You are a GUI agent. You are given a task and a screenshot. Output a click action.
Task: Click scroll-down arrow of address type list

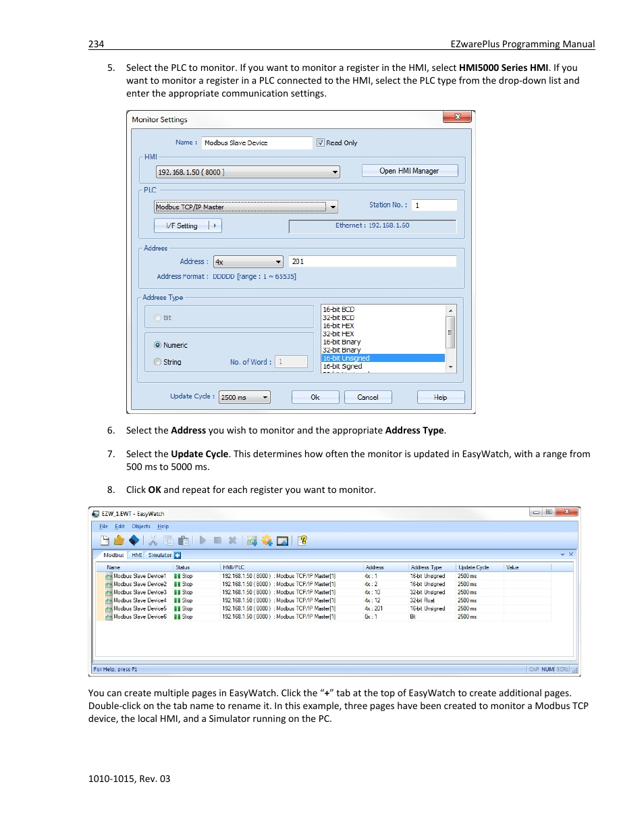pyautogui.click(x=450, y=367)
